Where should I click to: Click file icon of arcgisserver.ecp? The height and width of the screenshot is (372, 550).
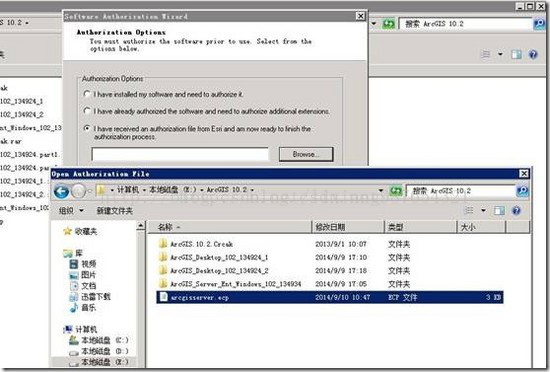[x=163, y=297]
